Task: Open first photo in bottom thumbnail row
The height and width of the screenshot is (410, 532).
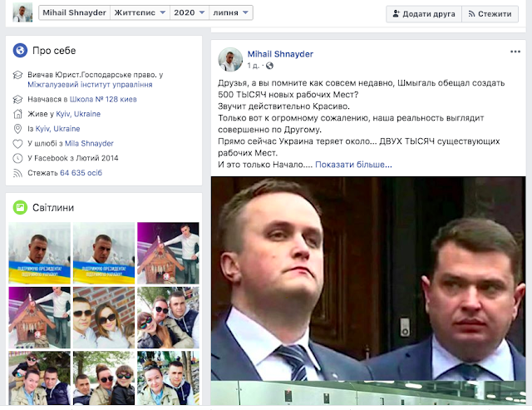Action: 39,378
